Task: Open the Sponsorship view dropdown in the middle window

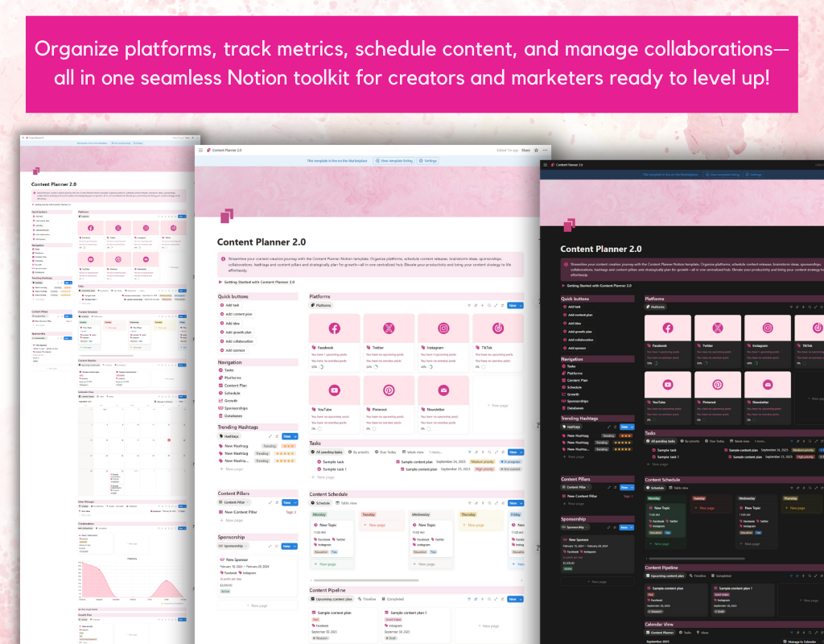Action: [x=233, y=547]
